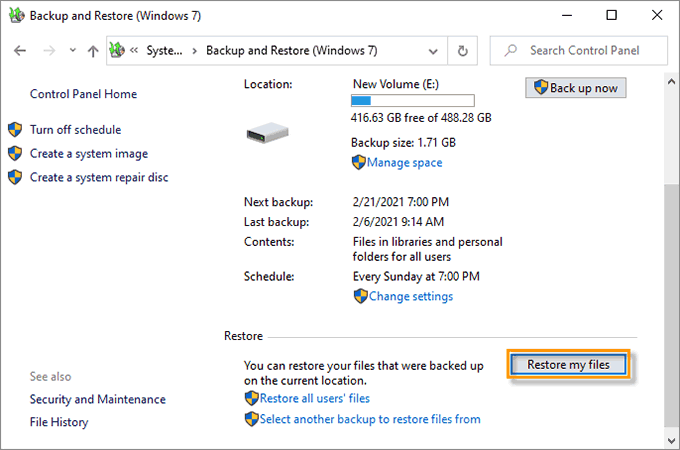This screenshot has height=450, width=680.
Task: Click the scrollbar down arrow
Action: (671, 441)
